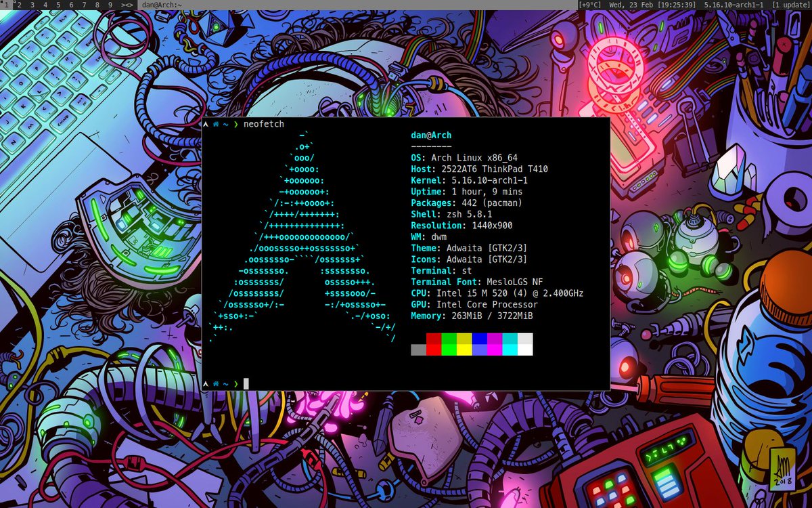The image size is (812, 508).
Task: Switch to dwm tag 4
Action: click(x=44, y=5)
